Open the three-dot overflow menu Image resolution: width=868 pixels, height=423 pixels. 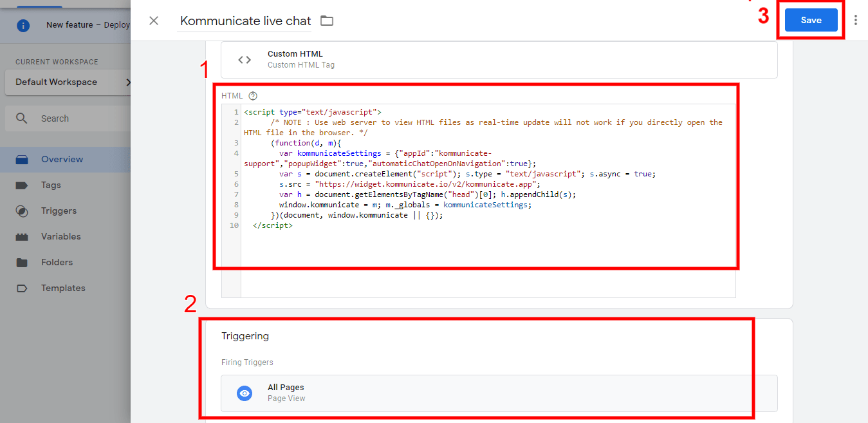click(x=856, y=20)
